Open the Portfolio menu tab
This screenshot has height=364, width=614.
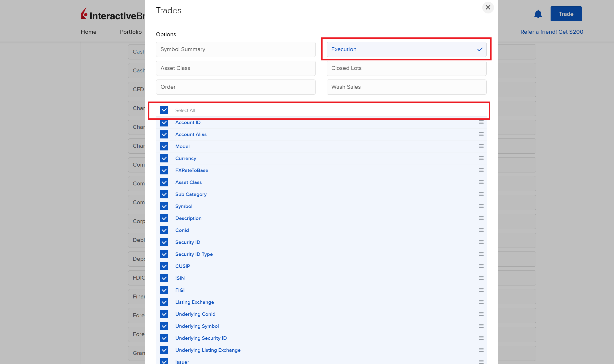coord(131,32)
